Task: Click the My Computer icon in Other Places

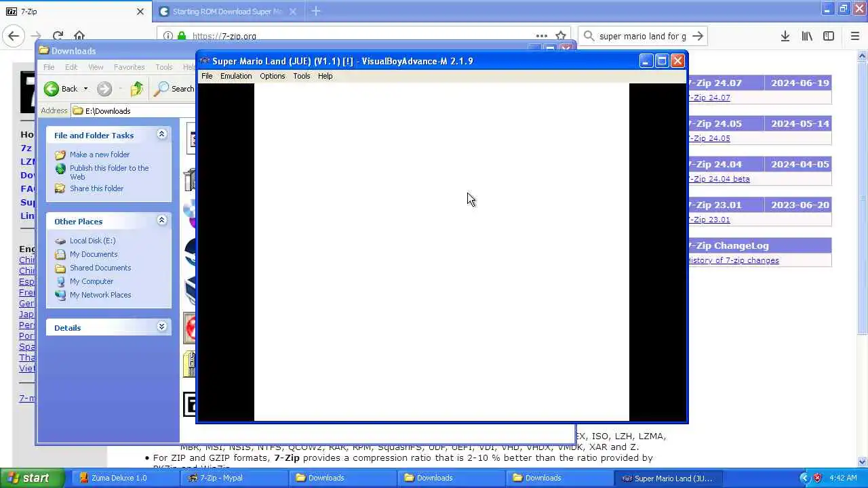Action: (x=60, y=281)
